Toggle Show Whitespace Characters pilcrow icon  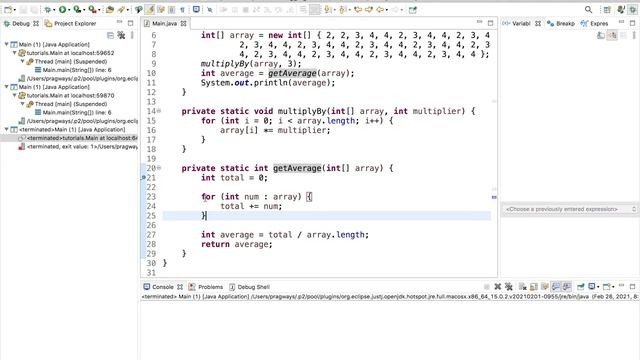pos(182,9)
